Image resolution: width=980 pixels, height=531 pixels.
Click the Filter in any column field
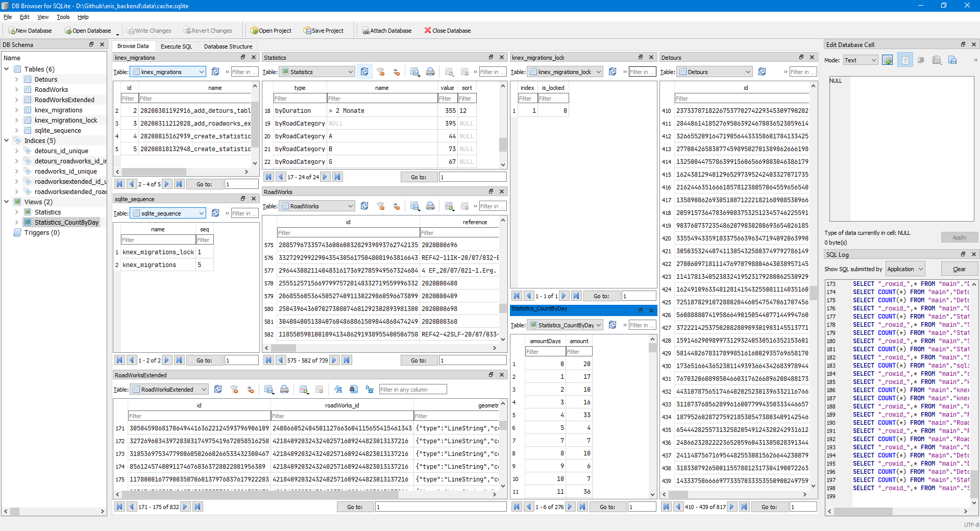click(x=412, y=389)
